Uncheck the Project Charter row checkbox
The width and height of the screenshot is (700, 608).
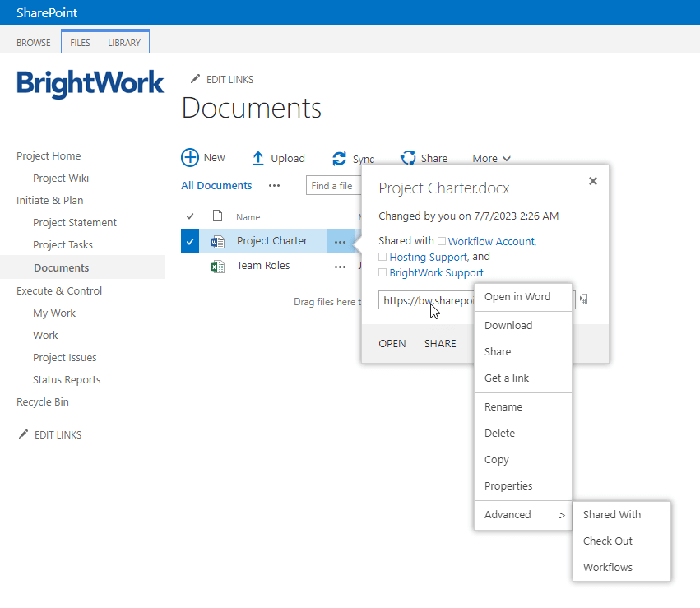click(190, 242)
